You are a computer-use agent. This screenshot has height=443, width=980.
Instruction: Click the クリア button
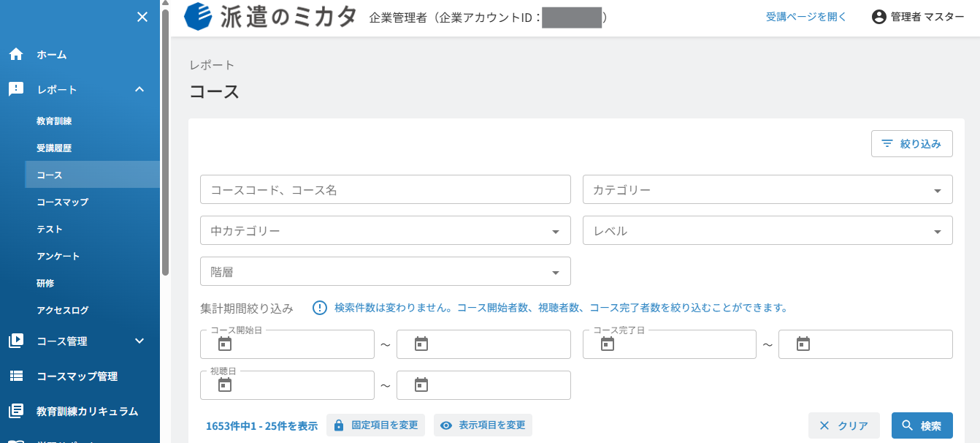[x=843, y=425]
